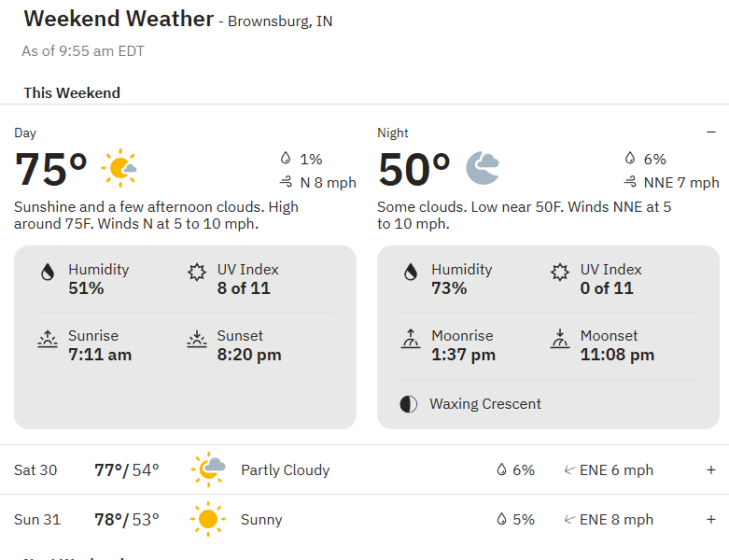Open the Sun 31 forecast row
This screenshot has height=560, width=729.
point(364,519)
